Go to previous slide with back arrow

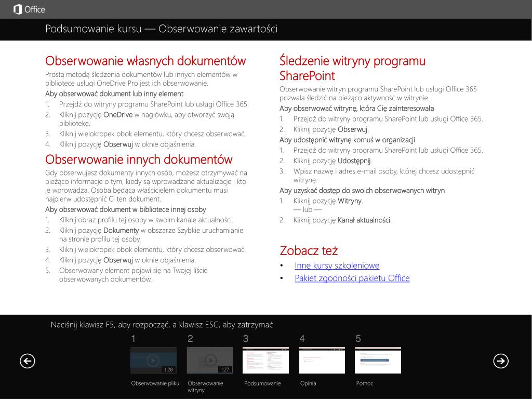(x=27, y=361)
